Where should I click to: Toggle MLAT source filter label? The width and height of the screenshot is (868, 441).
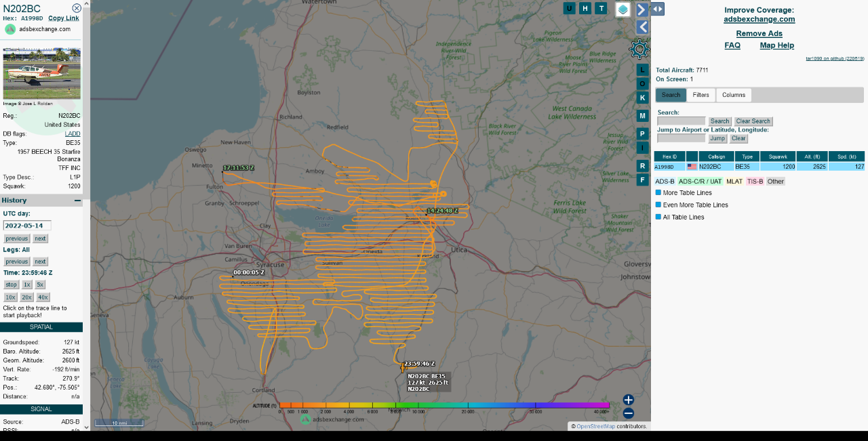[734, 182]
